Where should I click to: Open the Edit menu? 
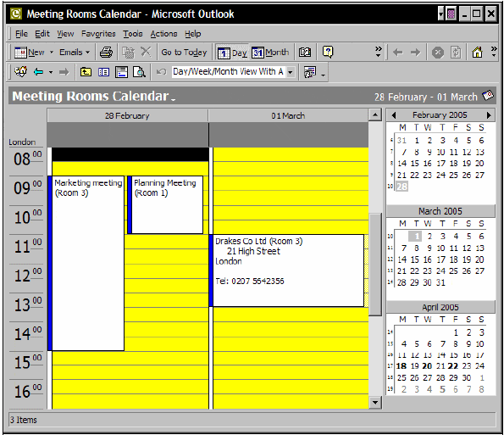pos(42,33)
